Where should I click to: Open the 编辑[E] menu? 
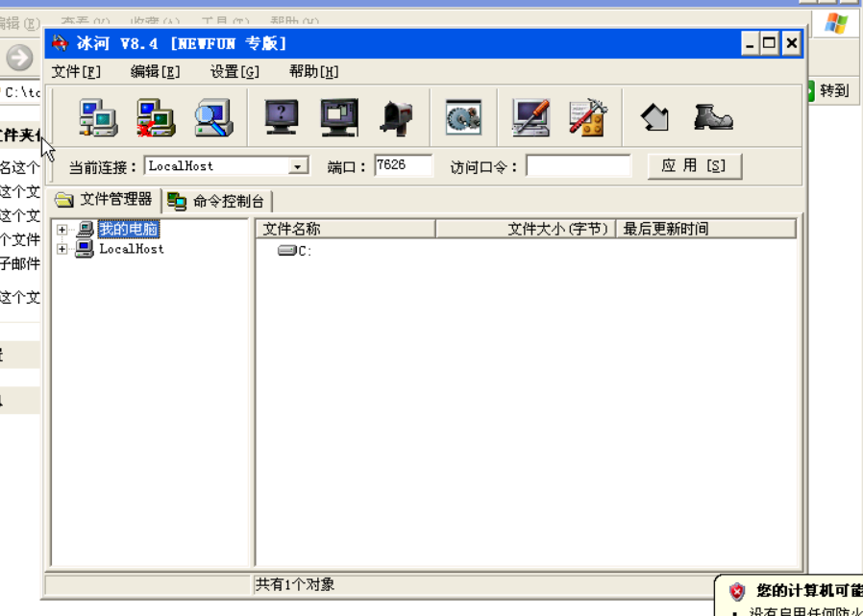156,71
